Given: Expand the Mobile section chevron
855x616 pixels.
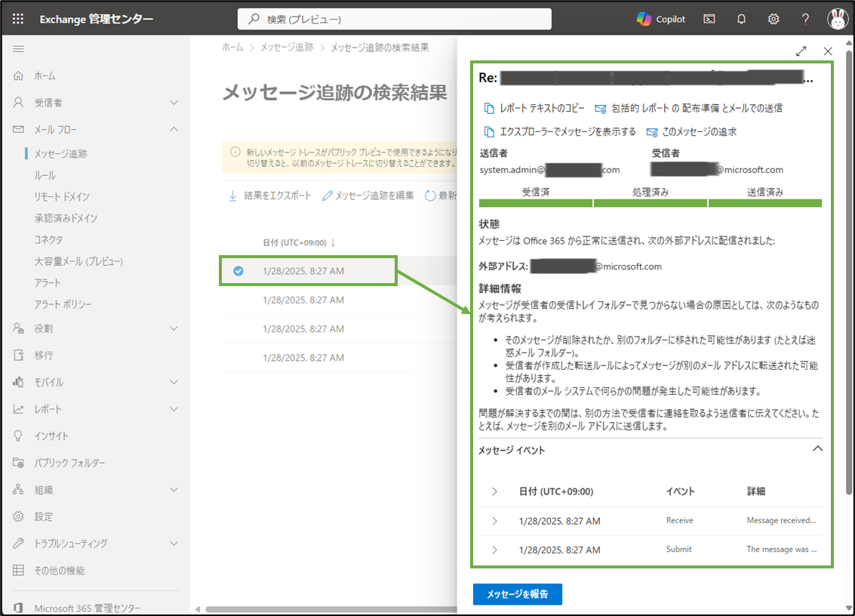Looking at the screenshot, I should (x=174, y=382).
